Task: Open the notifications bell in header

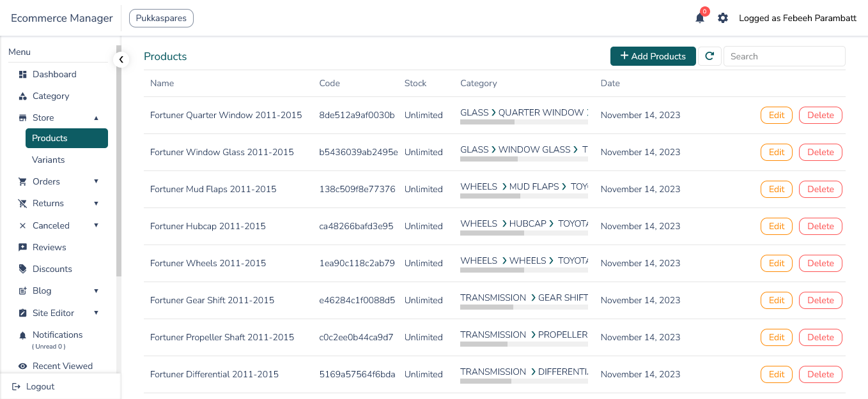Action: point(700,19)
